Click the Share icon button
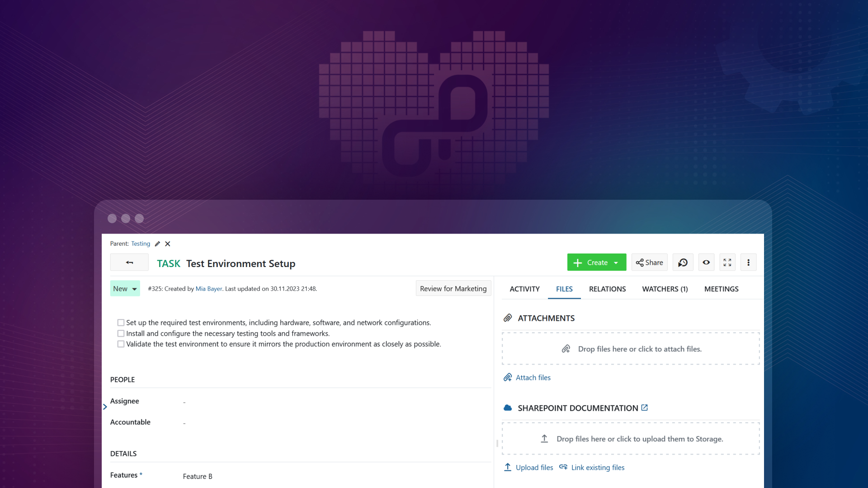 (650, 262)
